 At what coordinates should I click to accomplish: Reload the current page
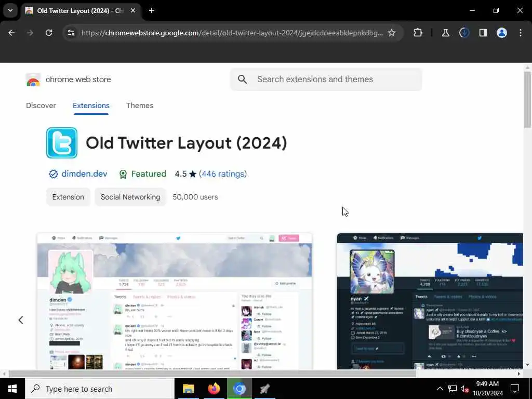coord(49,33)
